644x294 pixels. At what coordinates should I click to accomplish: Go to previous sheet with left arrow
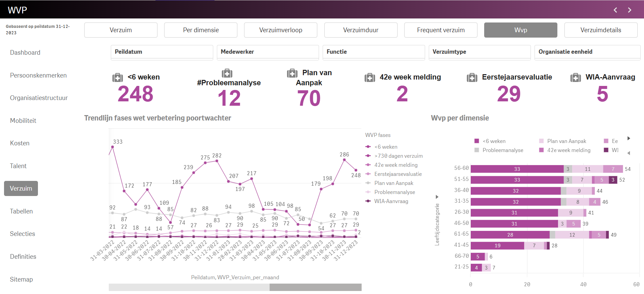pyautogui.click(x=615, y=10)
